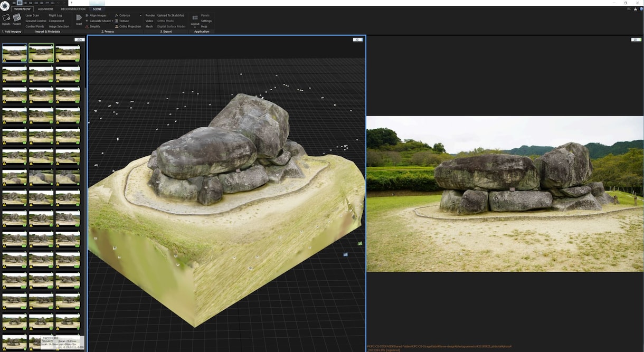Select the green-bordered second image thumbnail
The height and width of the screenshot is (352, 644).
(x=41, y=53)
